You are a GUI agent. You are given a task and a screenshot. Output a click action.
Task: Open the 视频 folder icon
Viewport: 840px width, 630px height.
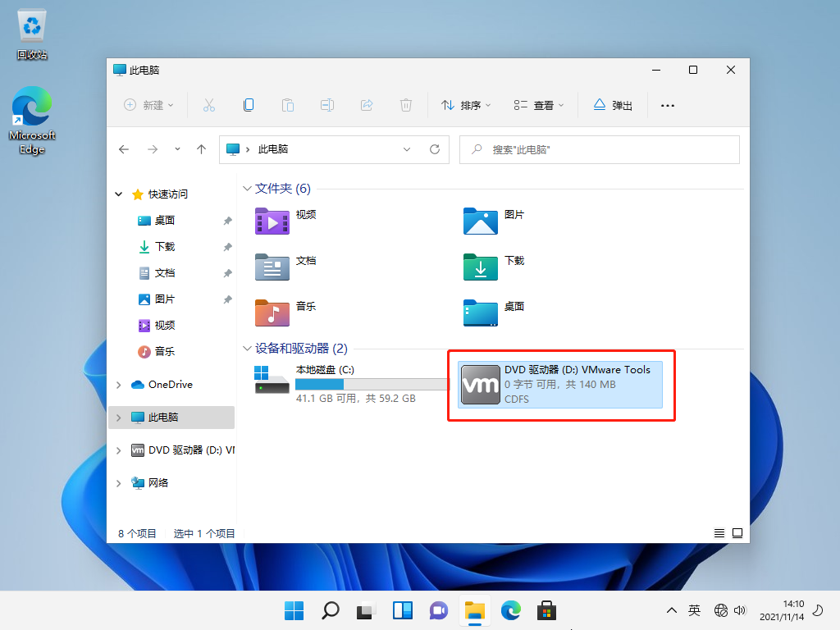[272, 221]
